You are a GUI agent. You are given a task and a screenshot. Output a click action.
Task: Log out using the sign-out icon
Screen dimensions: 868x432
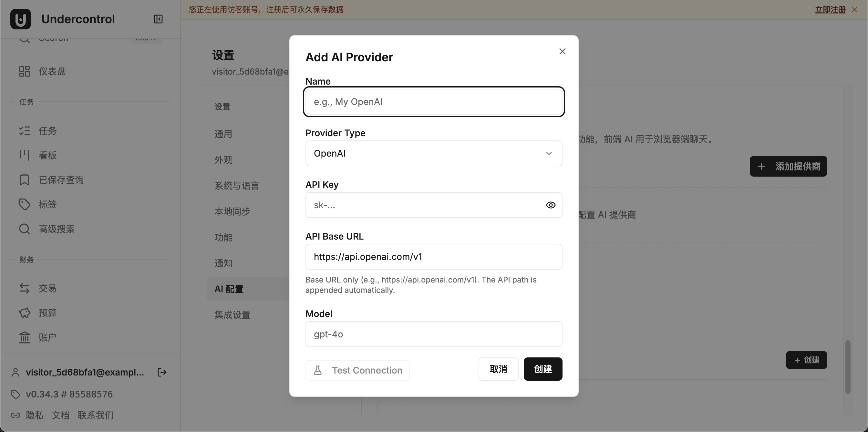click(162, 372)
